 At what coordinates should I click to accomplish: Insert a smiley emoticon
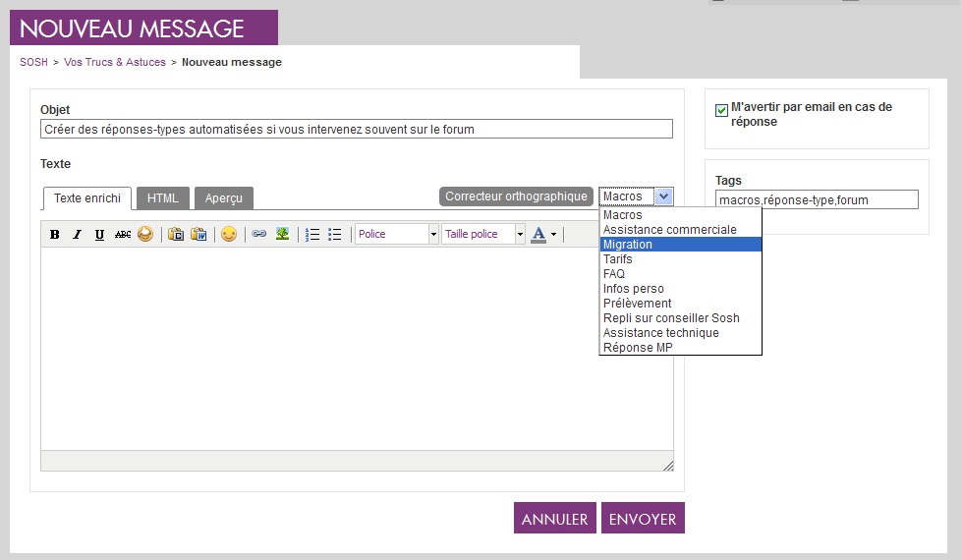229,235
